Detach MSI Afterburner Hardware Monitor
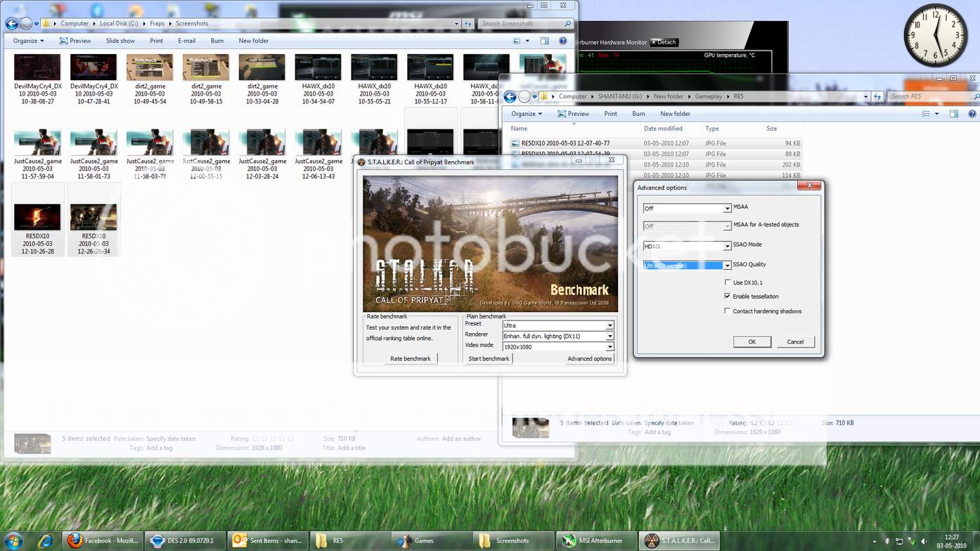 (x=664, y=42)
